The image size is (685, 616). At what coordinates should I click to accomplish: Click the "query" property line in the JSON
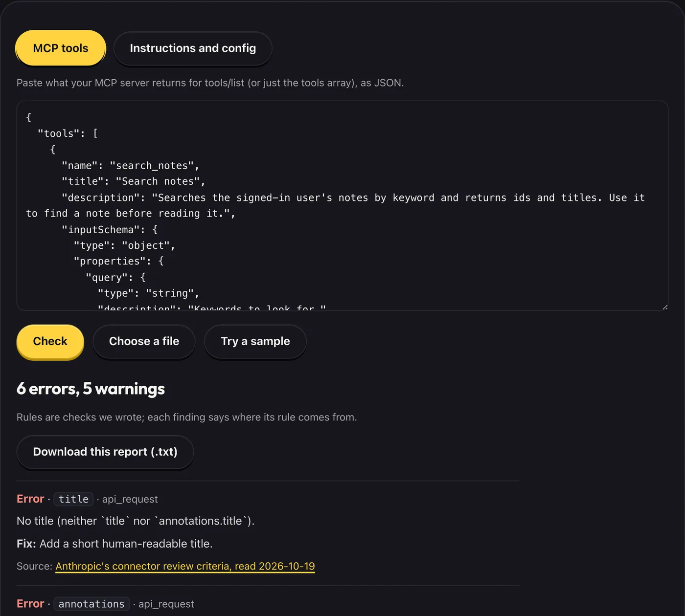click(x=115, y=278)
